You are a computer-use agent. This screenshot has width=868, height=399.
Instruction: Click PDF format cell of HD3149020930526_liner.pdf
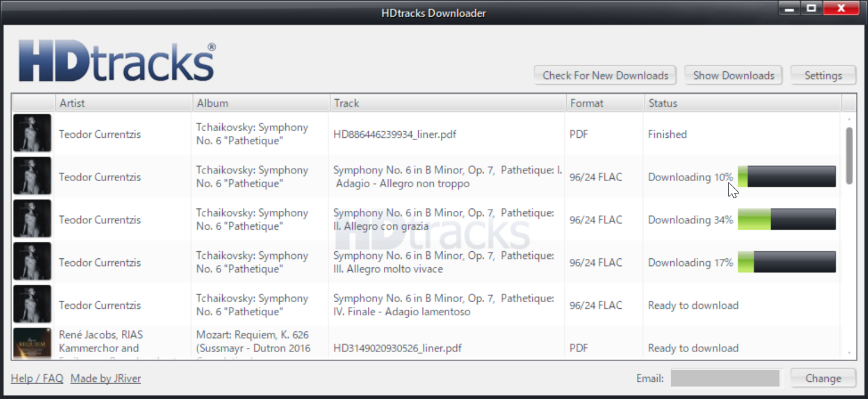(579, 348)
